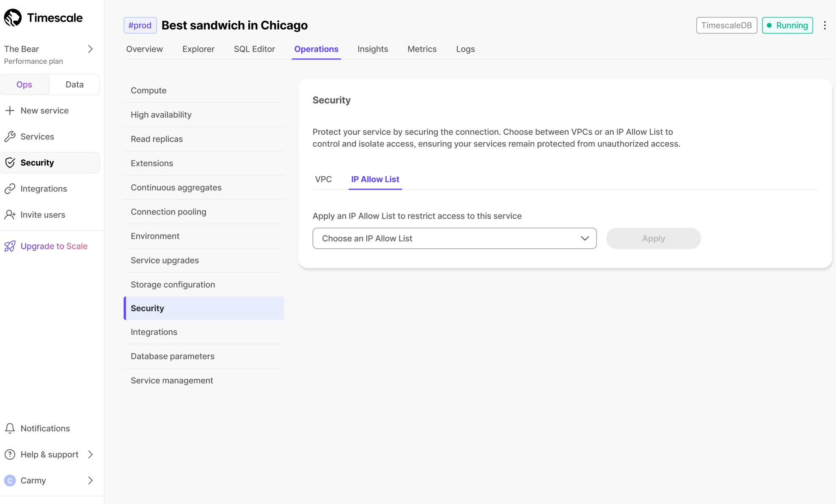Open Notifications in sidebar
The image size is (836, 504).
click(45, 428)
